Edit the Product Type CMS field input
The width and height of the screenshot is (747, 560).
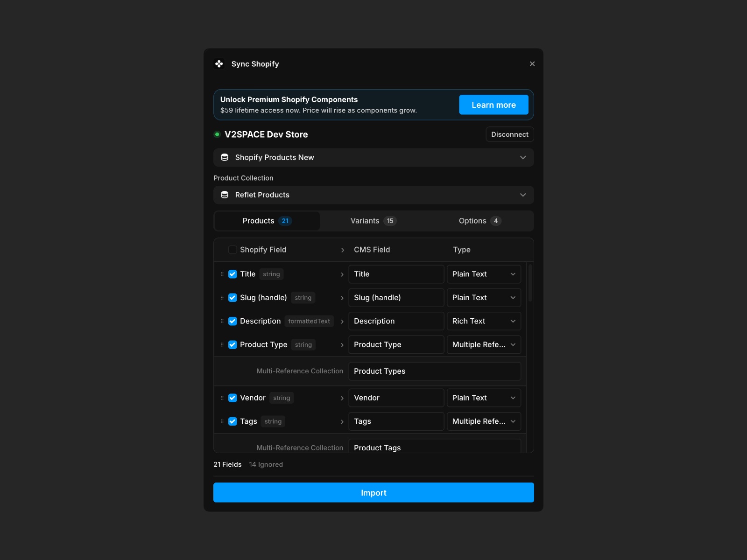click(x=396, y=345)
